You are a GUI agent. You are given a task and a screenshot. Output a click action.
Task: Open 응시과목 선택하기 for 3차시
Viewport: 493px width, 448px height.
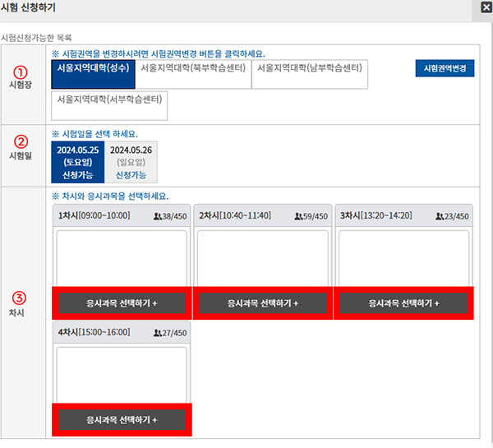pyautogui.click(x=403, y=303)
